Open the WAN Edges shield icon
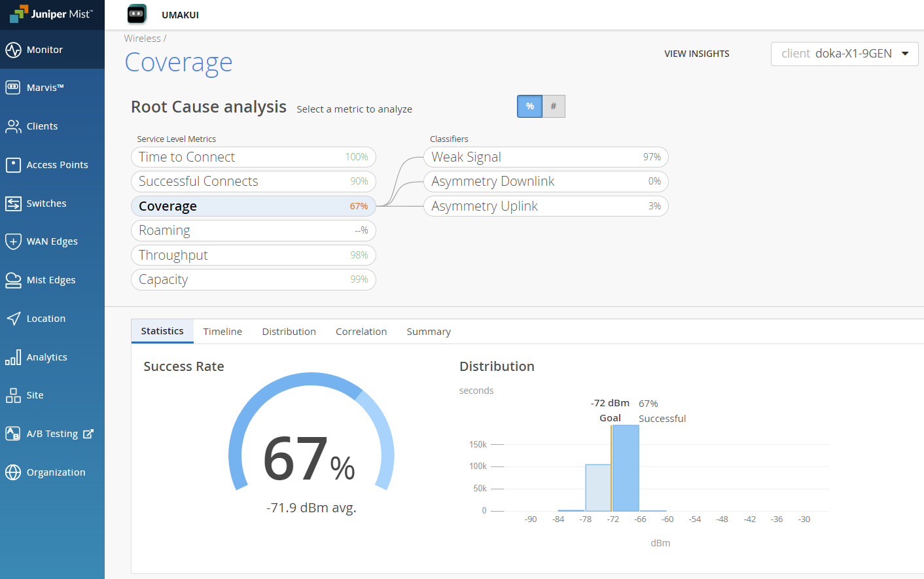This screenshot has height=579, width=924. 13,241
